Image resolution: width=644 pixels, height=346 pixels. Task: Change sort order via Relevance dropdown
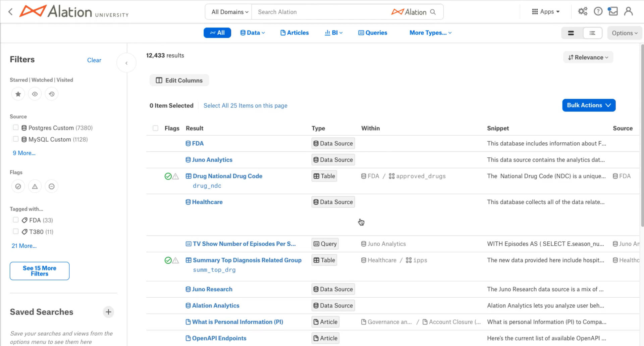tap(588, 57)
